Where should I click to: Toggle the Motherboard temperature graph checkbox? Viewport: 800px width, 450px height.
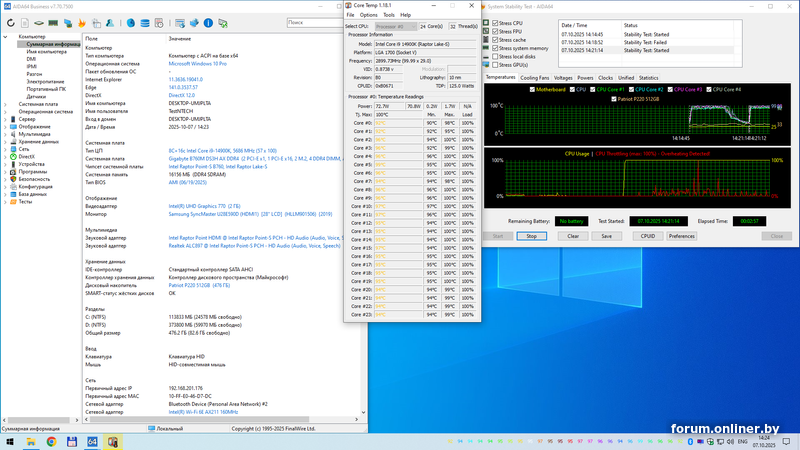pos(533,89)
